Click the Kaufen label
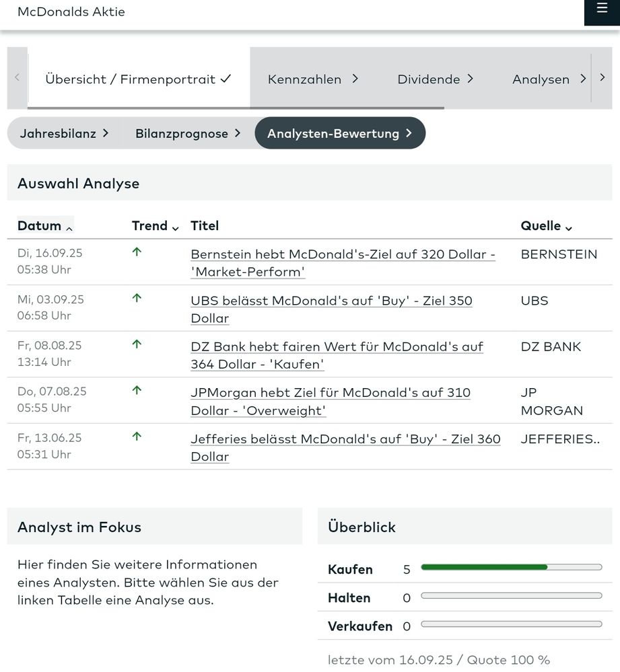Screen dimensions: 620x672 [x=350, y=570]
